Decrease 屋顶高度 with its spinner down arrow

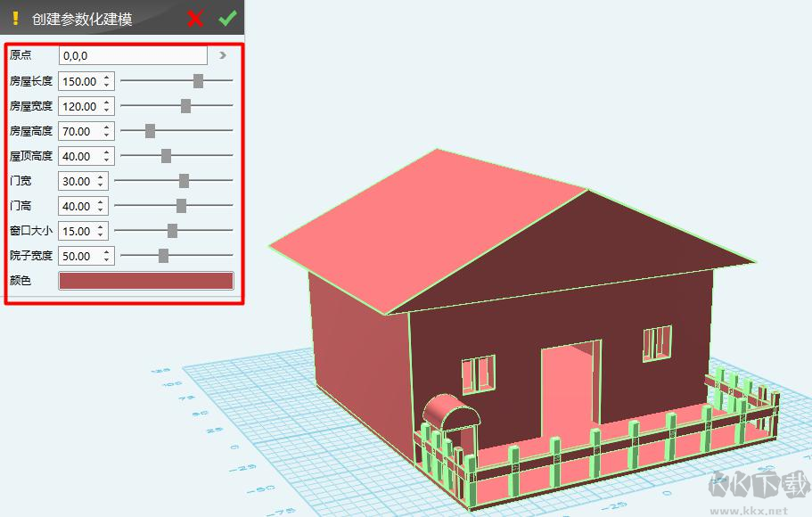click(108, 160)
